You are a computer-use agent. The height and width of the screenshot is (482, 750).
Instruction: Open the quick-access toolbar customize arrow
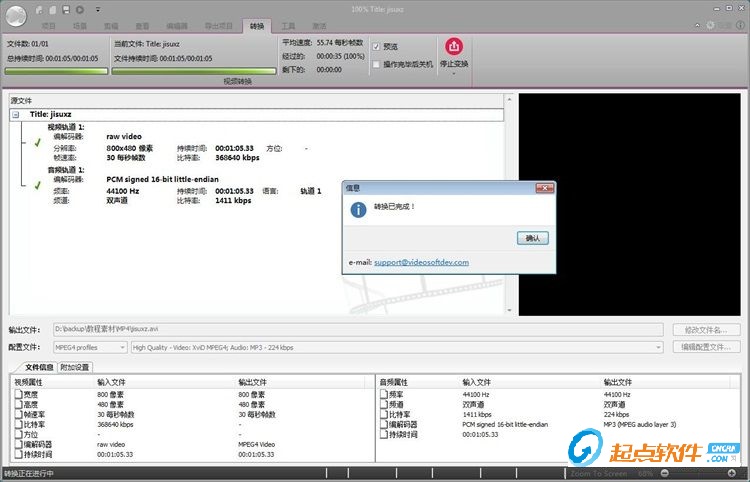[98, 10]
